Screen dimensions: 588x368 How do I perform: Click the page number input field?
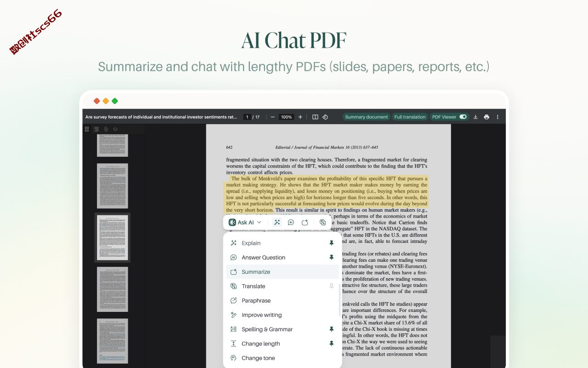(247, 117)
